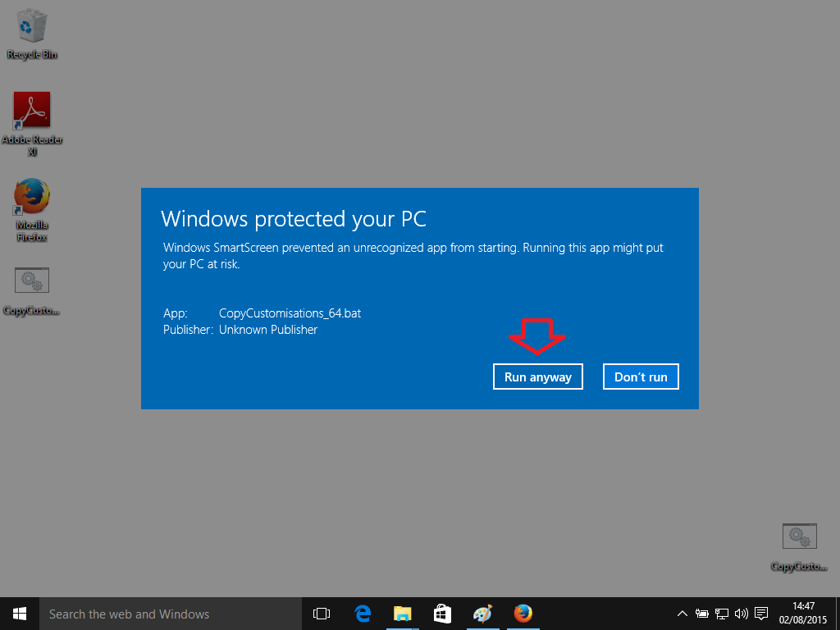The image size is (840, 630).
Task: Switch to Firefox in the taskbar
Action: click(x=523, y=614)
